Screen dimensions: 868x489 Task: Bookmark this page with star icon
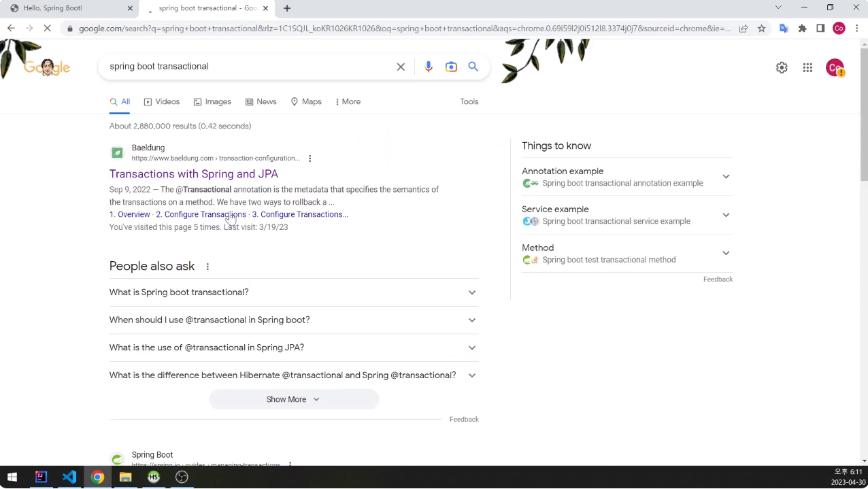tap(761, 28)
